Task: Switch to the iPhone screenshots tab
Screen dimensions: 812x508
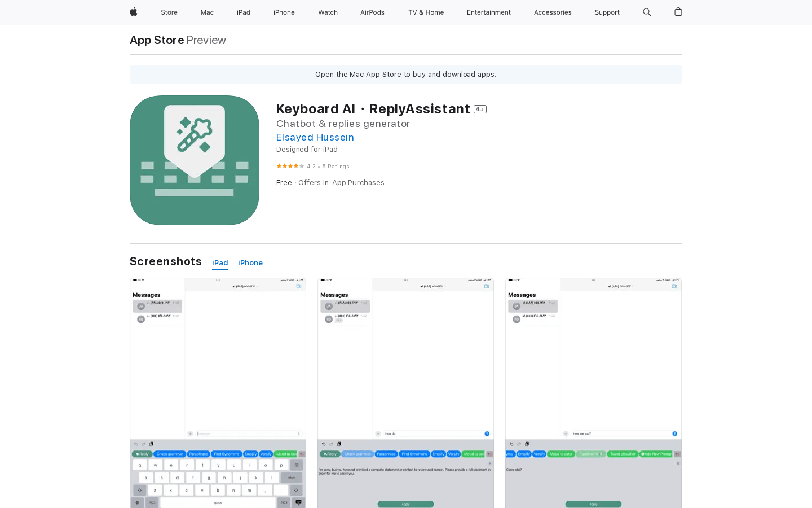Action: [250, 262]
